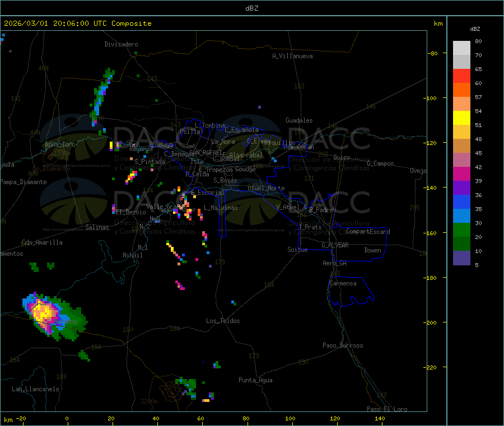Click the intense yellow storm cell core
The width and height of the screenshot is (504, 426).
[43, 311]
